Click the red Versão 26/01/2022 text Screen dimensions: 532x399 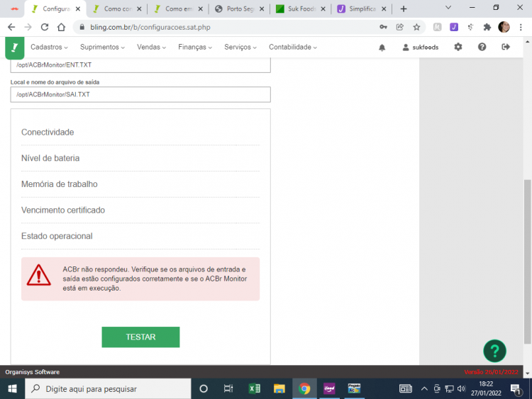tap(491, 372)
